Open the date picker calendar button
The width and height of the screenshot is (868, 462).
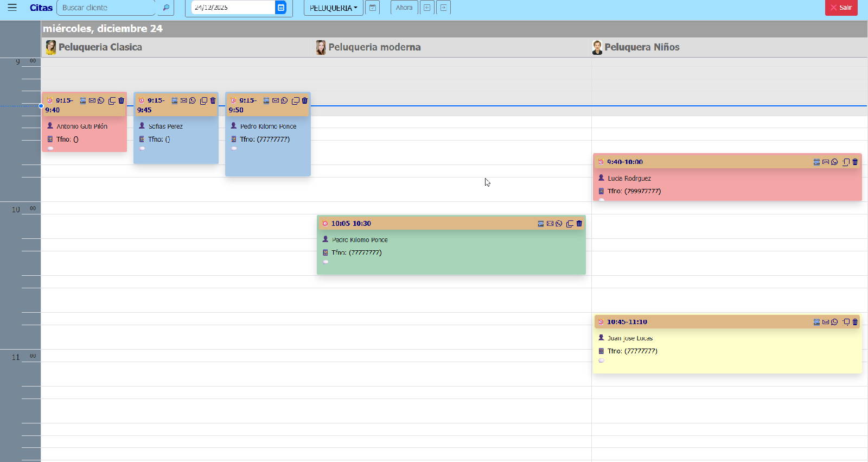coord(280,8)
